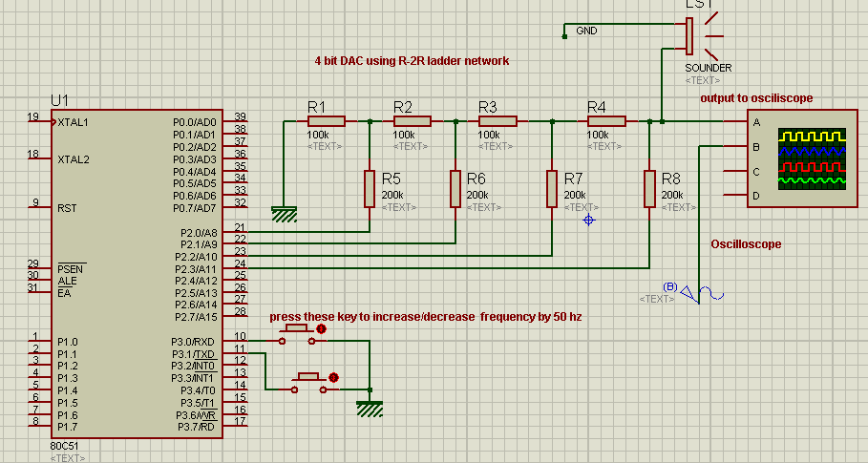Click PSEN pin label

pos(71,269)
